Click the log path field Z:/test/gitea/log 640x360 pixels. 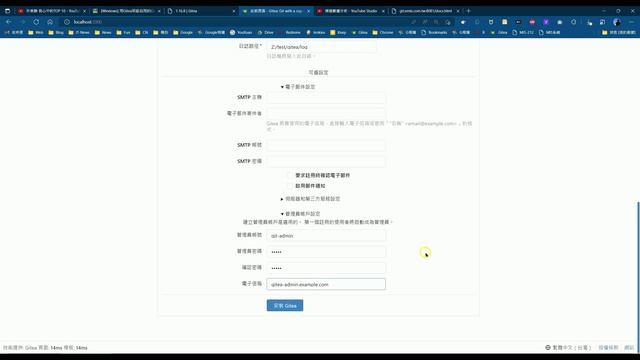point(321,47)
